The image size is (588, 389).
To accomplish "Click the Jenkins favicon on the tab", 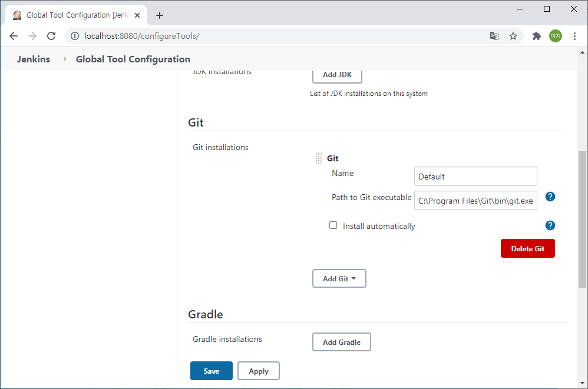I will tap(17, 15).
